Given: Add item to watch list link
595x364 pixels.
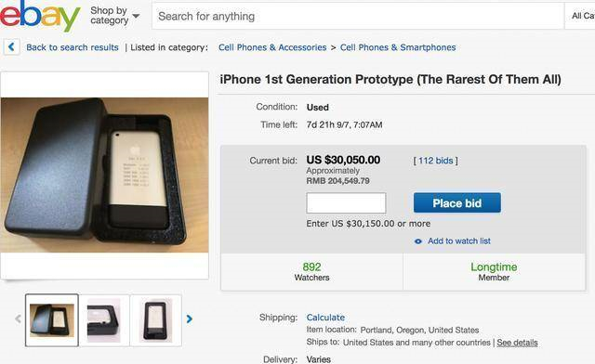Looking at the screenshot, I should [458, 240].
